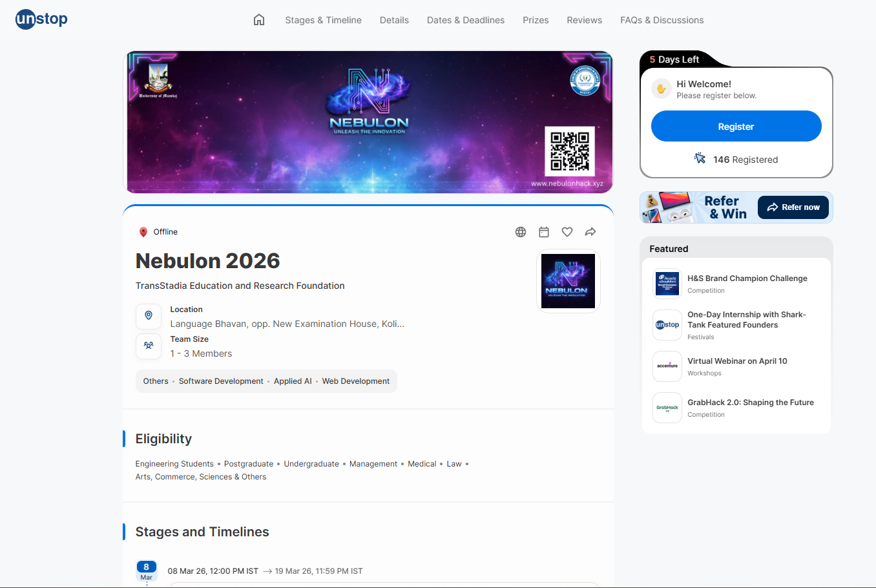
Task: Click the team size icon beside Team Size
Action: (149, 346)
